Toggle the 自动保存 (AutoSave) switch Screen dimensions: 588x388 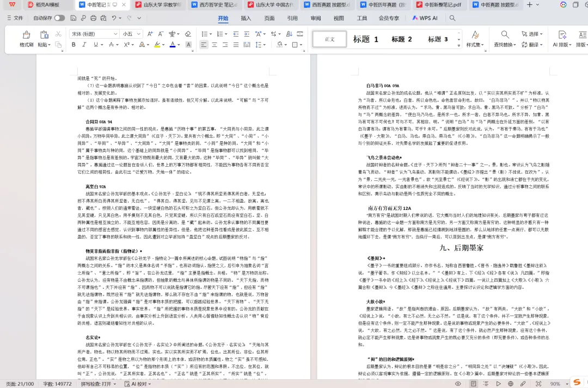click(61, 18)
